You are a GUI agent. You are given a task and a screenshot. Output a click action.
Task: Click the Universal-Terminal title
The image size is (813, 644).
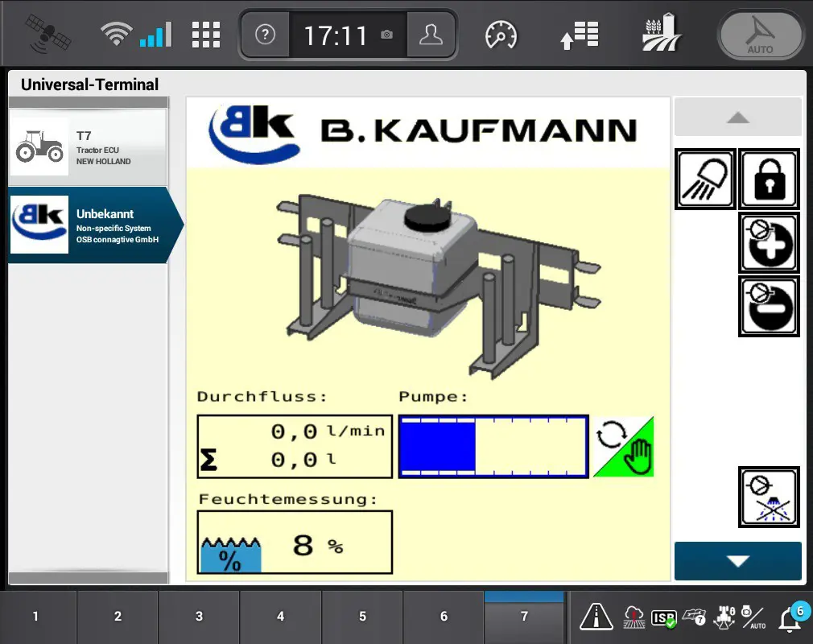tap(89, 85)
